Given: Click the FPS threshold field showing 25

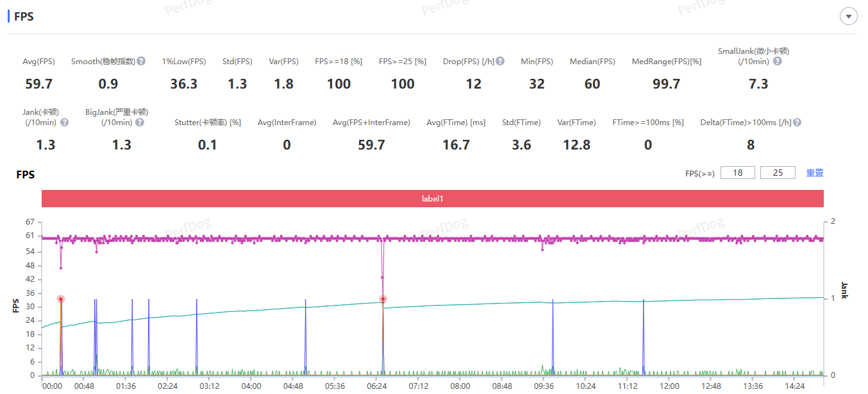Looking at the screenshot, I should pos(778,173).
